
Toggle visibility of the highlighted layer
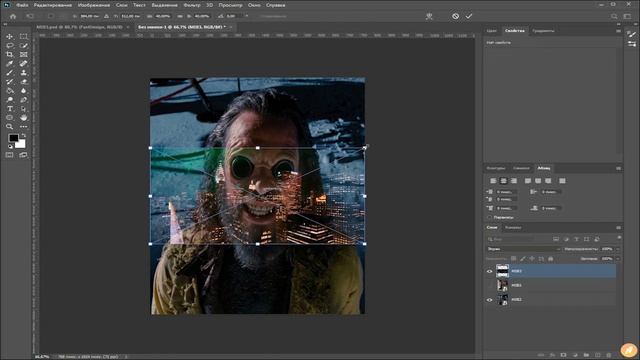pyautogui.click(x=489, y=271)
